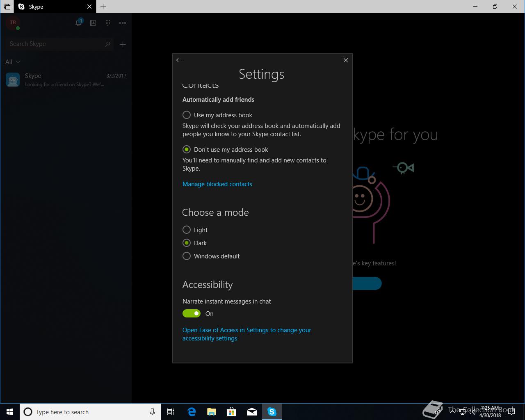The height and width of the screenshot is (420, 525).
Task: Open Manage blocked contacts link
Action: 217,184
